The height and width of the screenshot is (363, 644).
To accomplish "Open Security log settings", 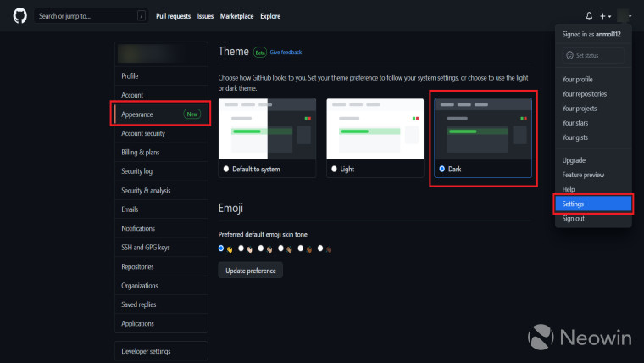I will 161,171.
